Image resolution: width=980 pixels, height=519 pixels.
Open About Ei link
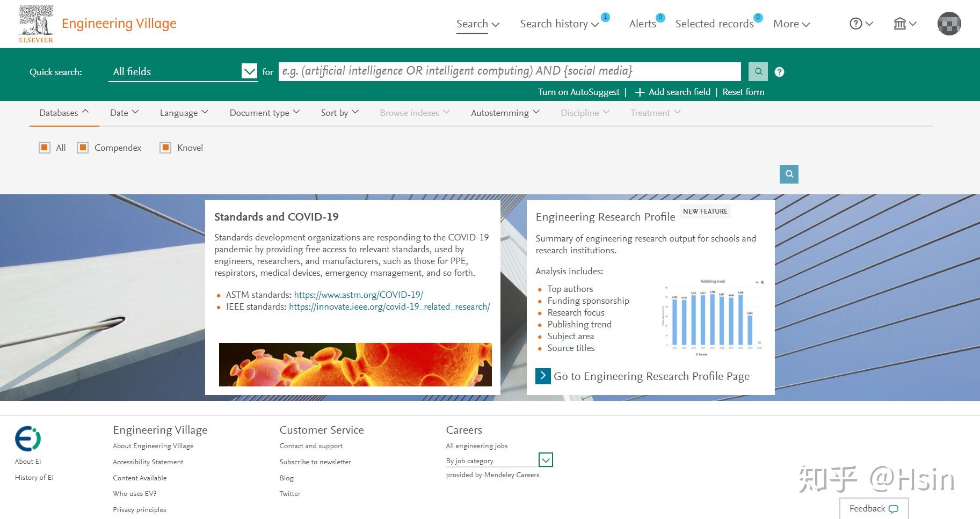28,462
